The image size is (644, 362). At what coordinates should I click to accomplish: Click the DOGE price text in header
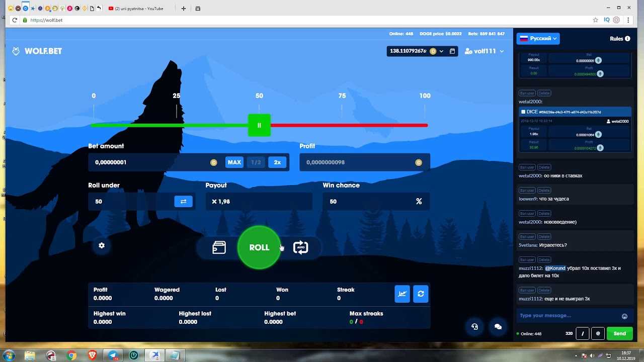[x=440, y=34]
